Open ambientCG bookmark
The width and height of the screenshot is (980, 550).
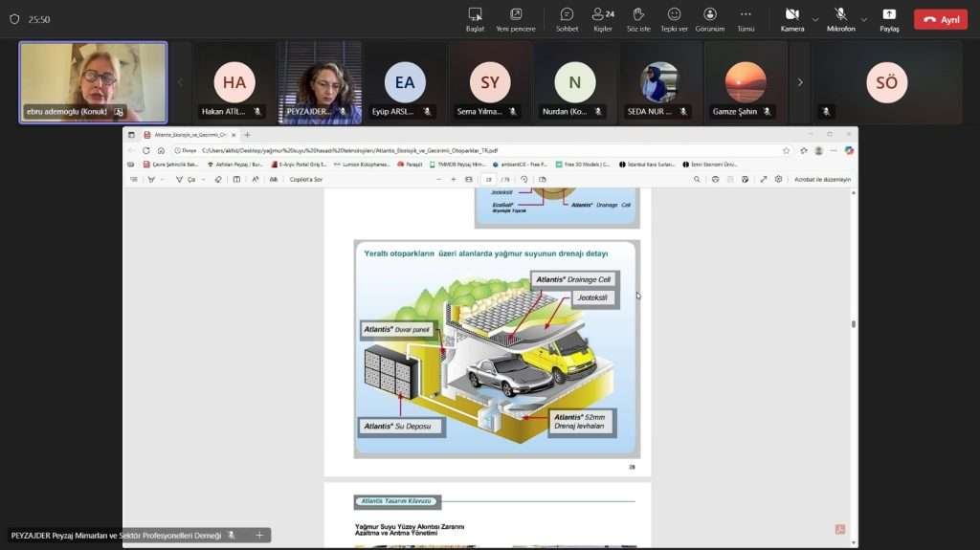520,165
